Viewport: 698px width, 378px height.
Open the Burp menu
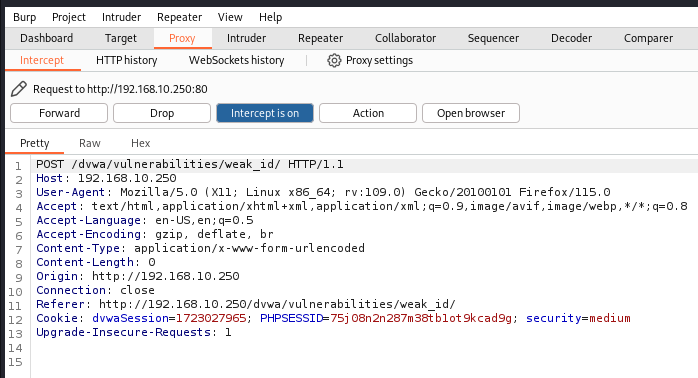[x=24, y=17]
